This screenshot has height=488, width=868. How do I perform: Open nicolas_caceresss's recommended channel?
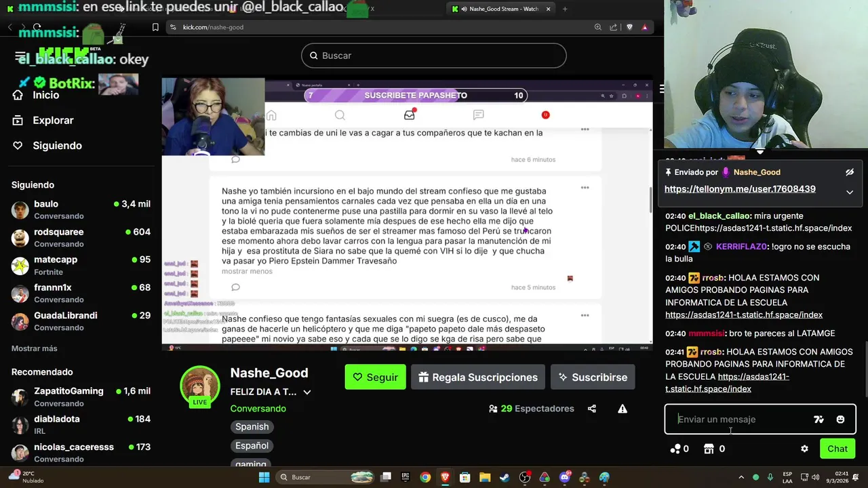click(x=81, y=452)
